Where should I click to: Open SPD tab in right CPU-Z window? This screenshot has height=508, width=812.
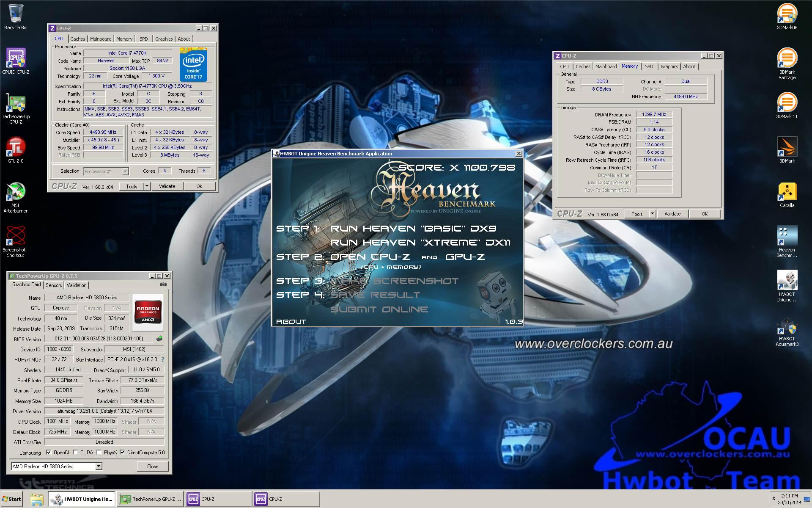[649, 66]
